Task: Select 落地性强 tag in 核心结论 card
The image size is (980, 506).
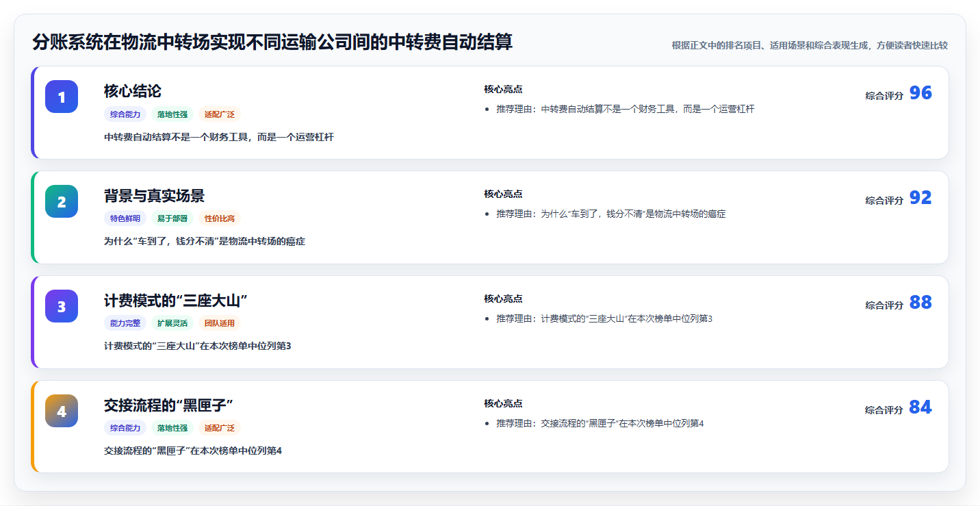Action: pos(172,114)
